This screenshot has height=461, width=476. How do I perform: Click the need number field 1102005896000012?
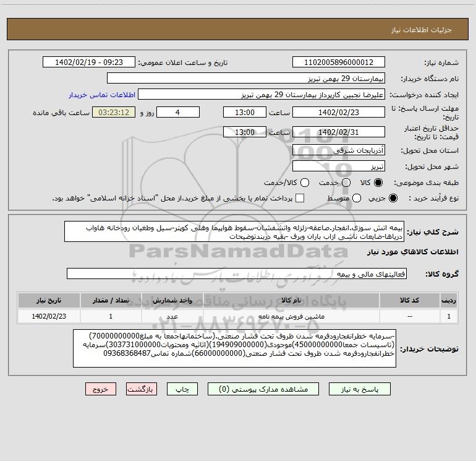339,62
